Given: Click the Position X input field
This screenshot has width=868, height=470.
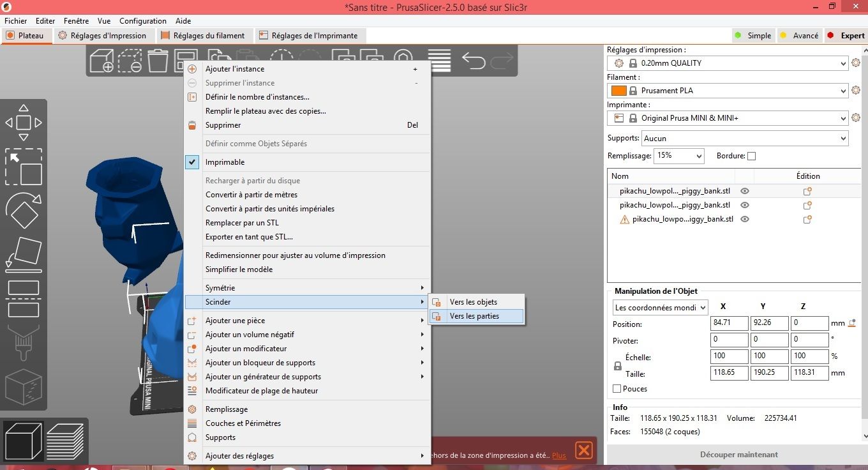Looking at the screenshot, I should click(x=730, y=323).
